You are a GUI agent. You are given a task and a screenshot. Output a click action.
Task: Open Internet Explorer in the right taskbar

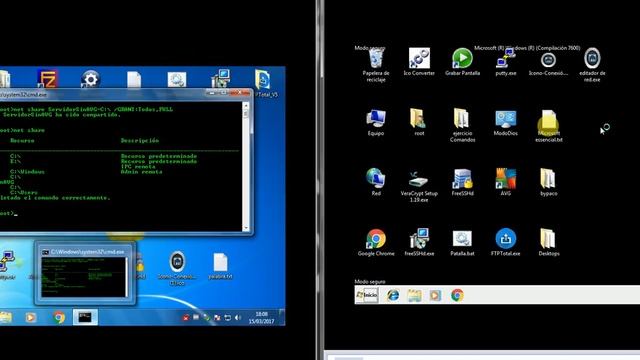tap(393, 295)
